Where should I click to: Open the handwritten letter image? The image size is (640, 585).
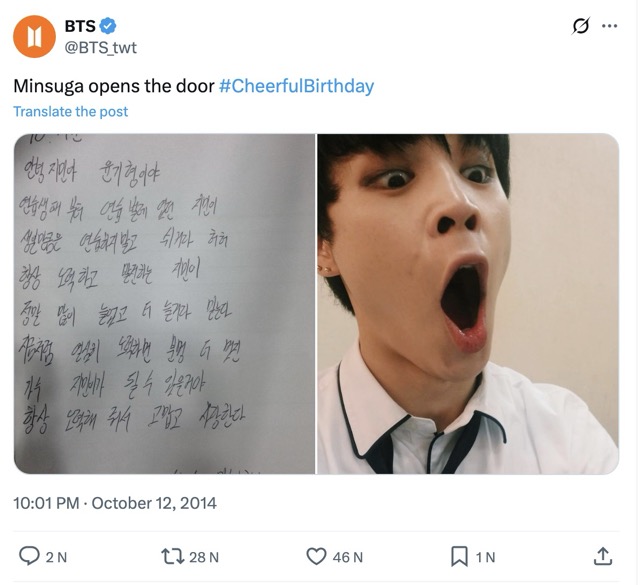coord(164,303)
